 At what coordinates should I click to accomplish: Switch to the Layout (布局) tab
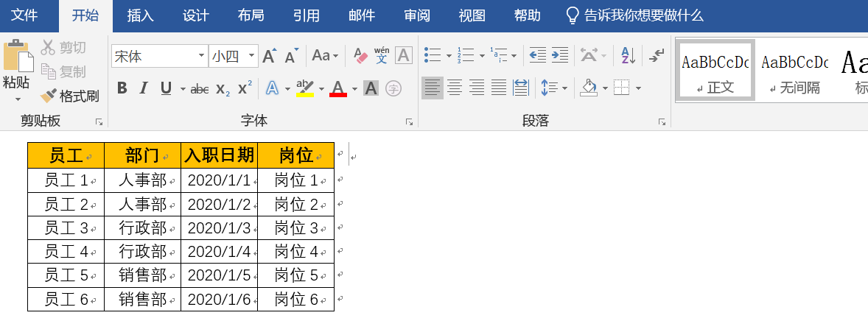(x=251, y=15)
